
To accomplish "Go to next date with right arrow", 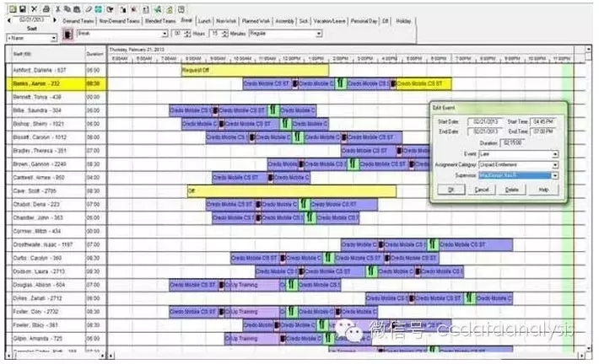I will coord(55,20).
